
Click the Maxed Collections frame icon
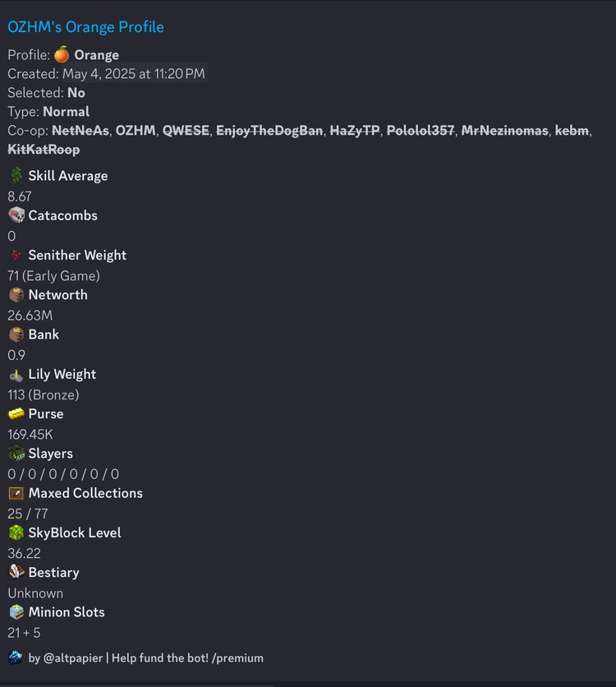(16, 493)
